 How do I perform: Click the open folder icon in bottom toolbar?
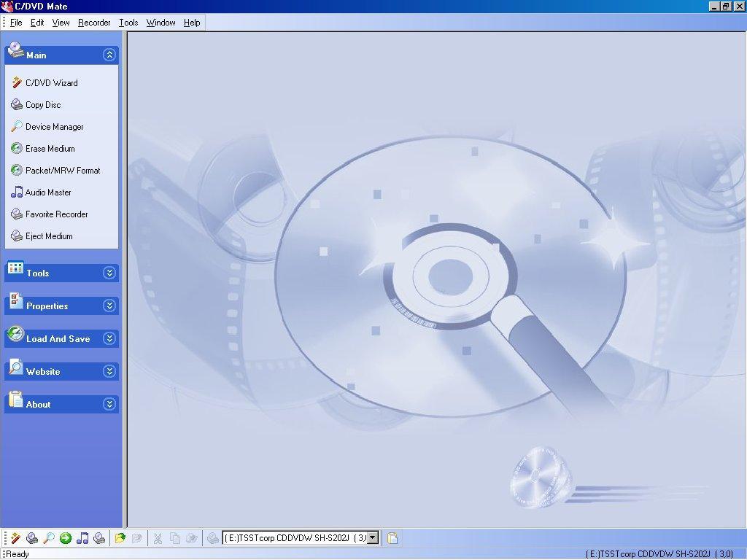(x=120, y=538)
